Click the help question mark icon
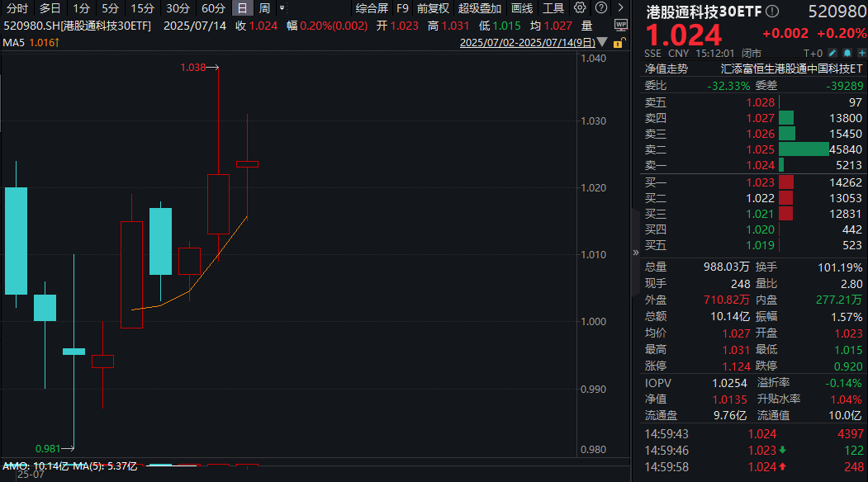 coord(600,8)
